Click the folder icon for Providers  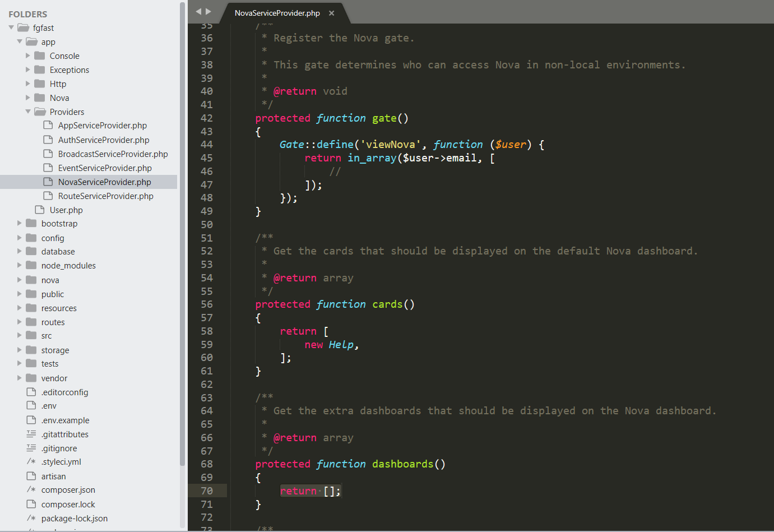click(x=40, y=112)
